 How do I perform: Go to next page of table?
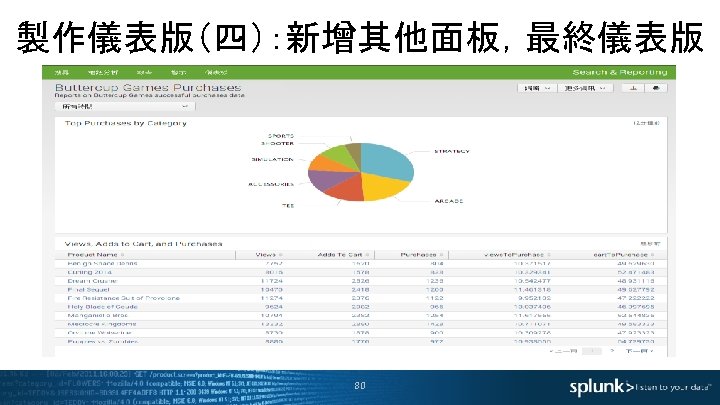point(639,351)
